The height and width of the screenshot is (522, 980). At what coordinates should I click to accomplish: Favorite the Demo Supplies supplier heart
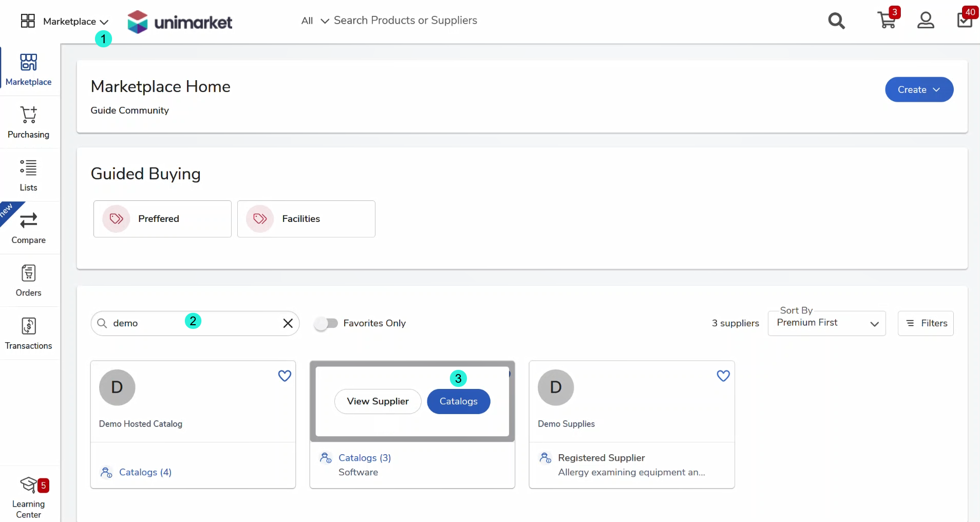(x=723, y=376)
